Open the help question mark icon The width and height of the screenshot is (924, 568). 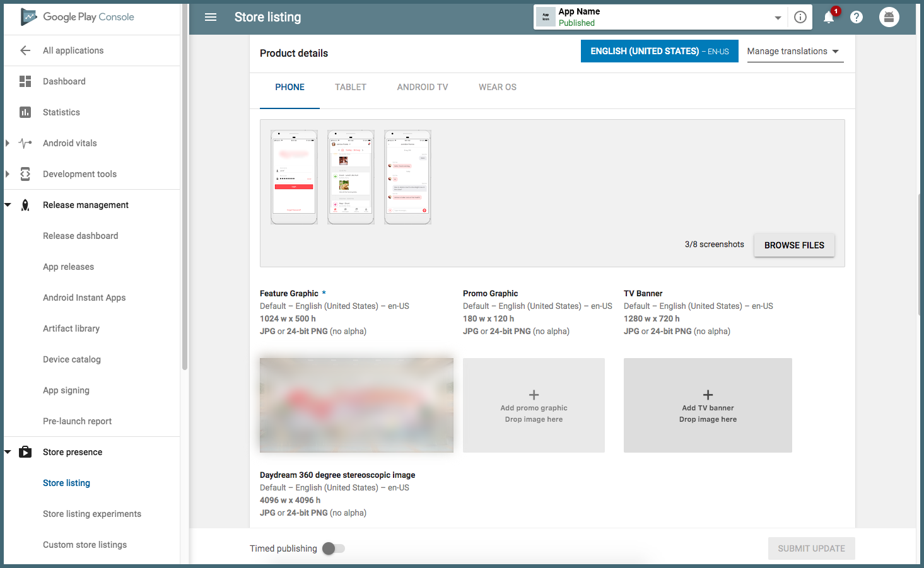(857, 17)
